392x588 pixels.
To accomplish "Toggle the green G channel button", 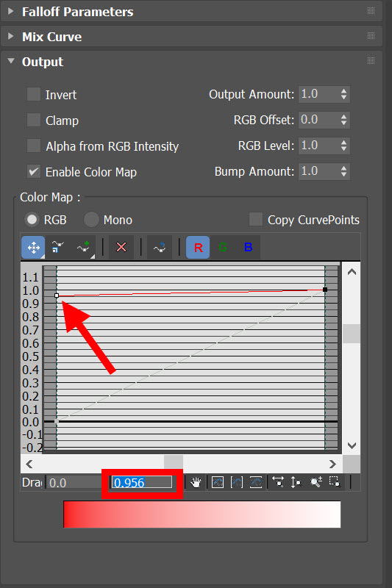I will click(x=223, y=248).
